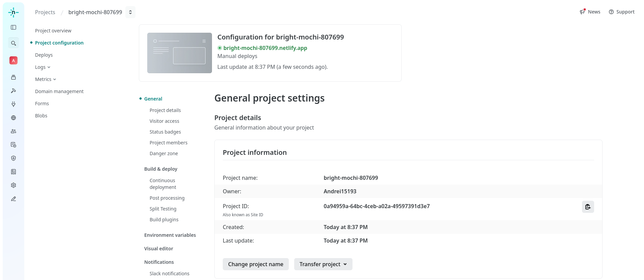
Task: Click 'Also known as Site ID' note
Action: (x=243, y=215)
